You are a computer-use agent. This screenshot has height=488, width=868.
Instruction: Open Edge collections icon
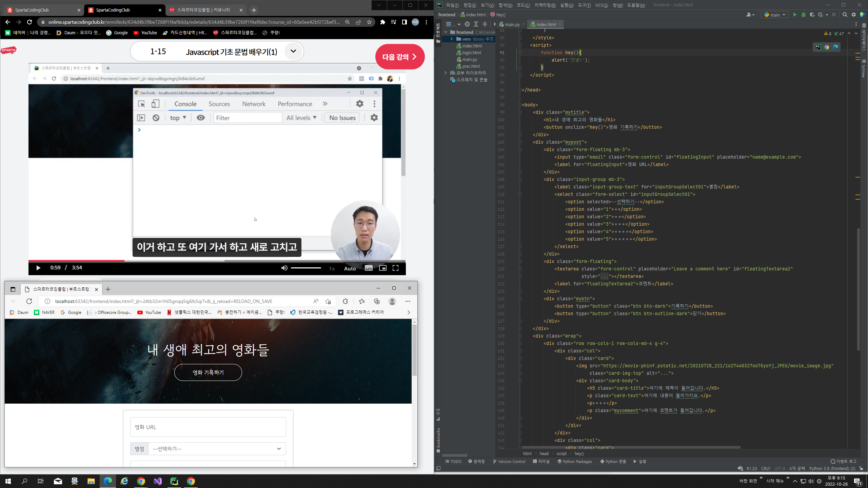377,301
